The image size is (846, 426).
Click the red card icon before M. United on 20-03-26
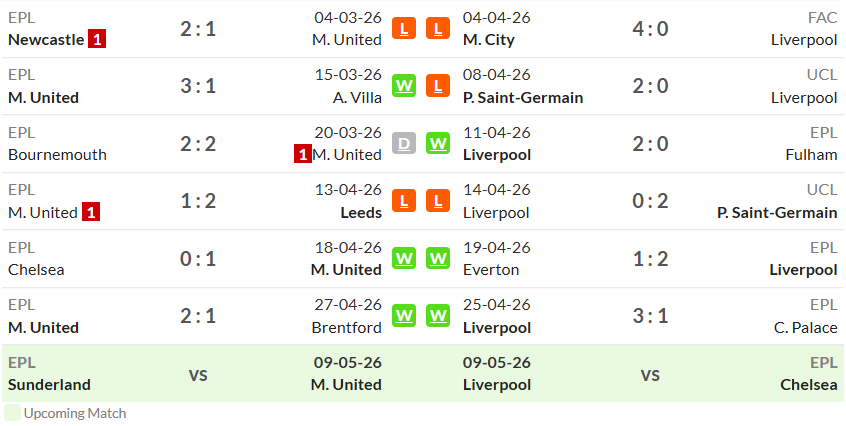point(303,155)
